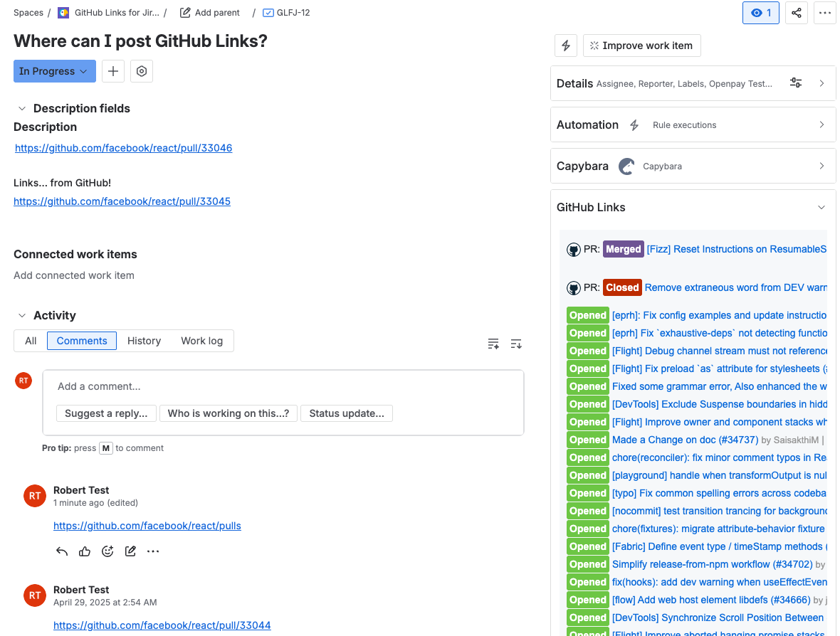The width and height of the screenshot is (840, 636).
Task: Click the Improve work item button
Action: 641,46
